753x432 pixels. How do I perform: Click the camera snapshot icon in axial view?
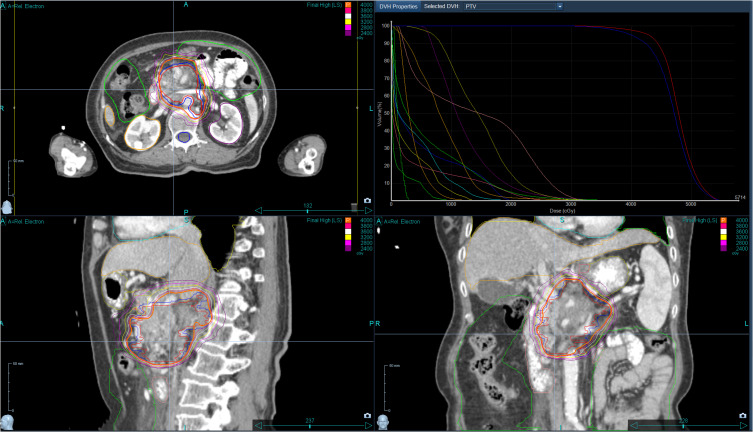pyautogui.click(x=367, y=202)
